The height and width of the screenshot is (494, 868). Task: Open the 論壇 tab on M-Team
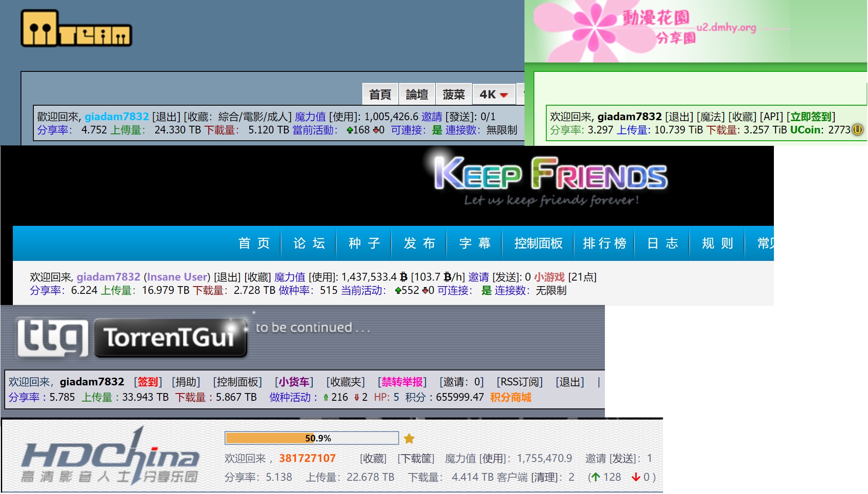pyautogui.click(x=417, y=94)
